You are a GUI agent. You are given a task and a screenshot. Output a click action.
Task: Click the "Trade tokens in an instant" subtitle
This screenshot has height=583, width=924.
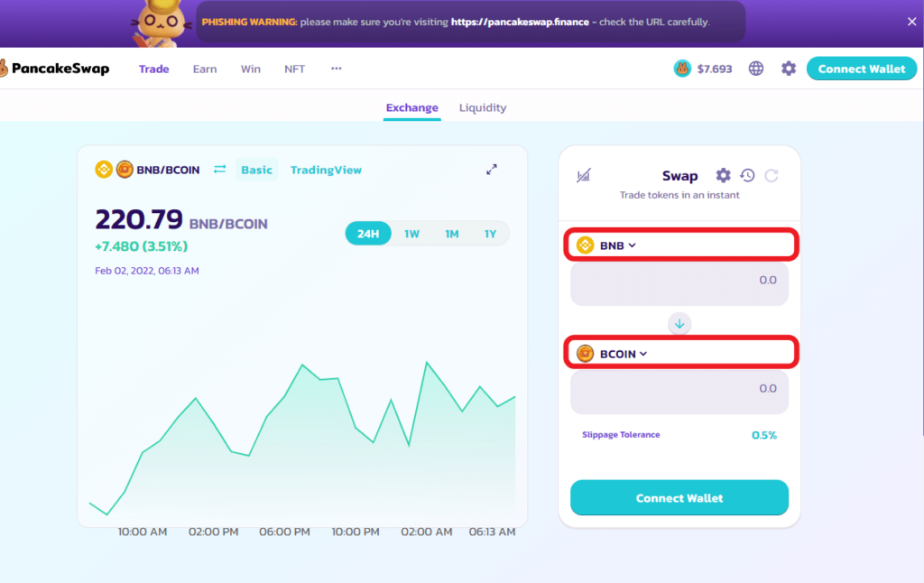pyautogui.click(x=679, y=195)
